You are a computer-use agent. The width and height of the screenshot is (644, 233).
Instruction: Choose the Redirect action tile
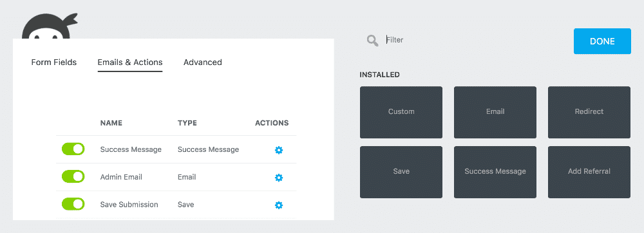589,112
